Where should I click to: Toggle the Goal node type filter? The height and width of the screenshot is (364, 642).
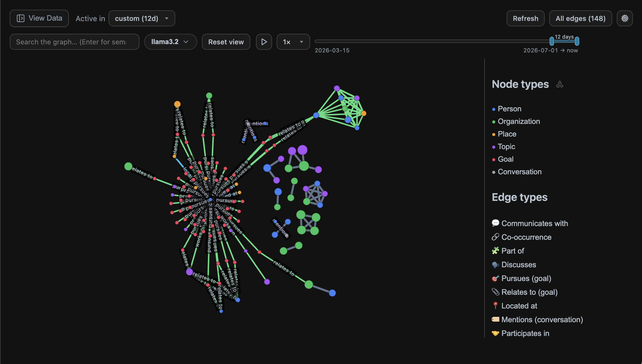tap(503, 159)
